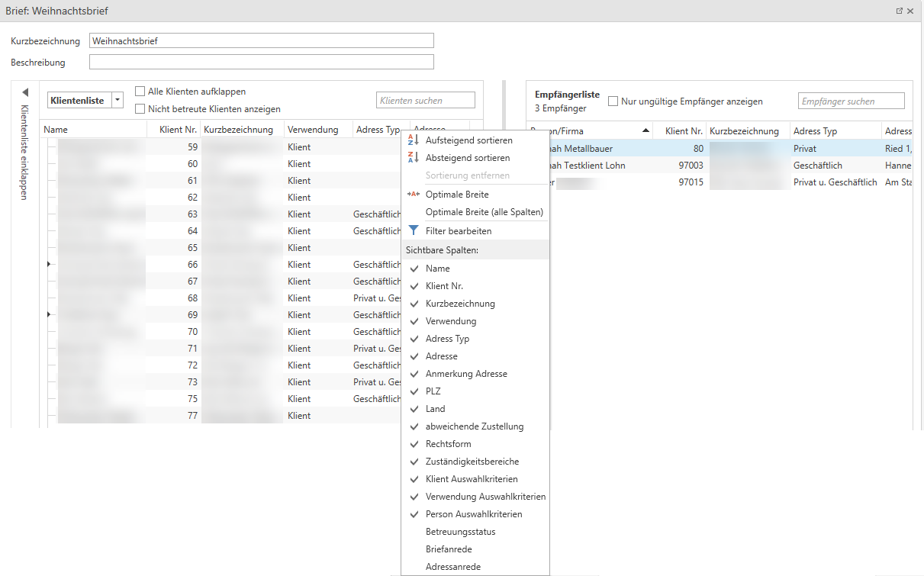Expand the tree row for client 66
Screen dimensions: 924x576
pos(50,265)
